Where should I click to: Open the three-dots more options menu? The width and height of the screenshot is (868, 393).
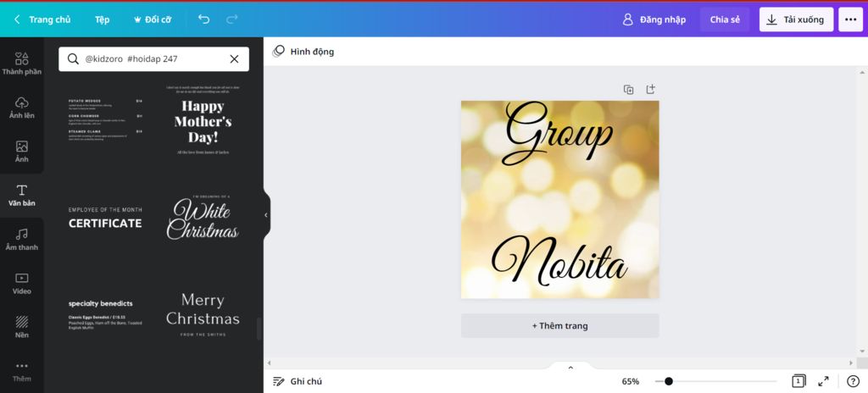851,19
